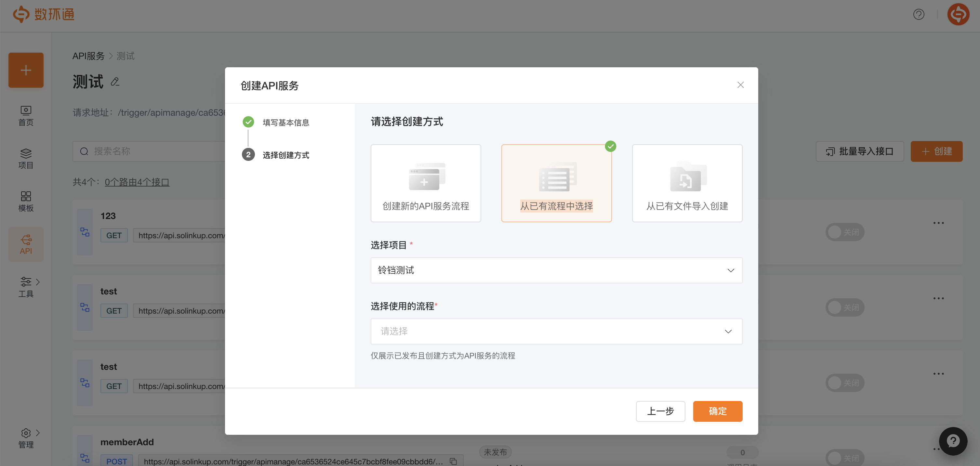Toggle the 123 interface switch
Image resolution: width=980 pixels, height=466 pixels.
pyautogui.click(x=844, y=232)
